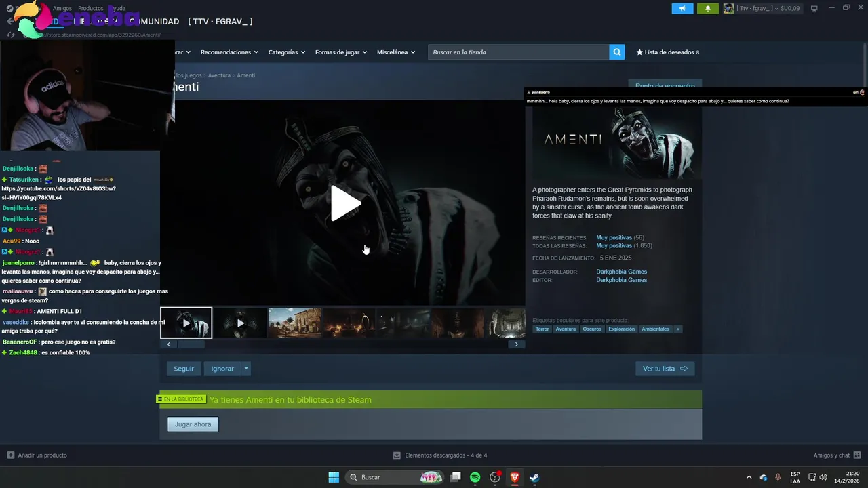868x488 pixels.
Task: Click the plus button to add tags
Action: tap(677, 329)
